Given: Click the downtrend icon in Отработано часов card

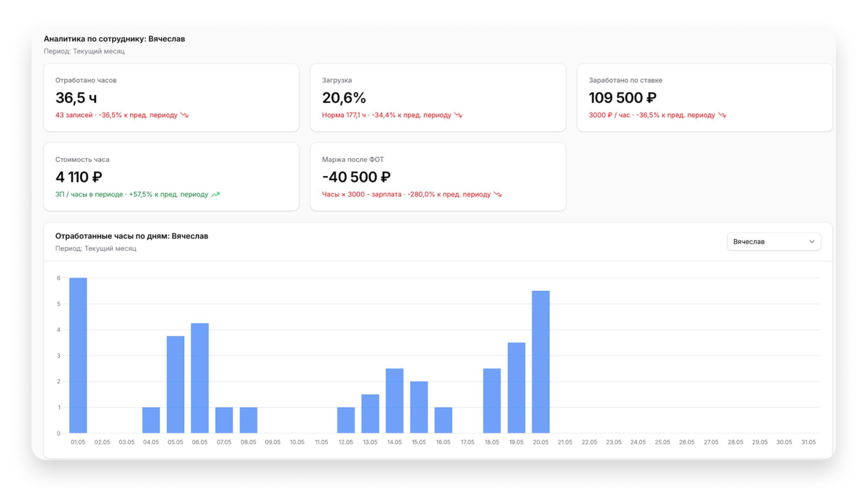Looking at the screenshot, I should pos(184,115).
